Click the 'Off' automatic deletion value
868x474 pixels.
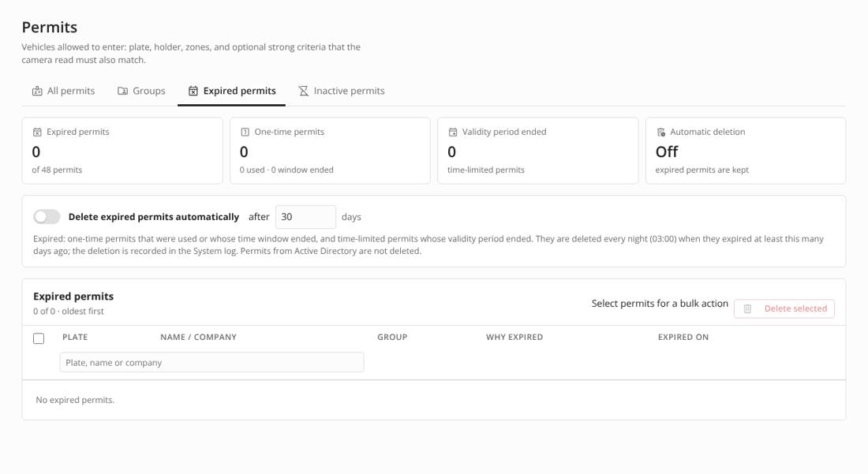pos(667,151)
